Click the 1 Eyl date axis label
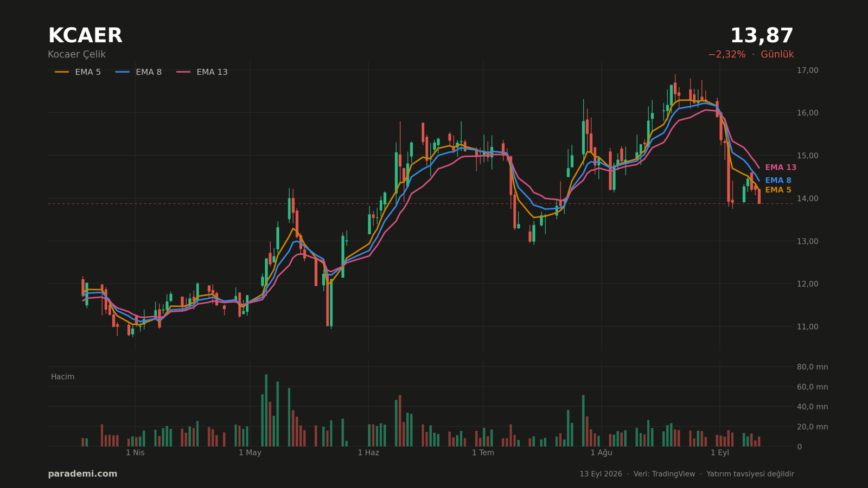The width and height of the screenshot is (868, 488). click(720, 453)
